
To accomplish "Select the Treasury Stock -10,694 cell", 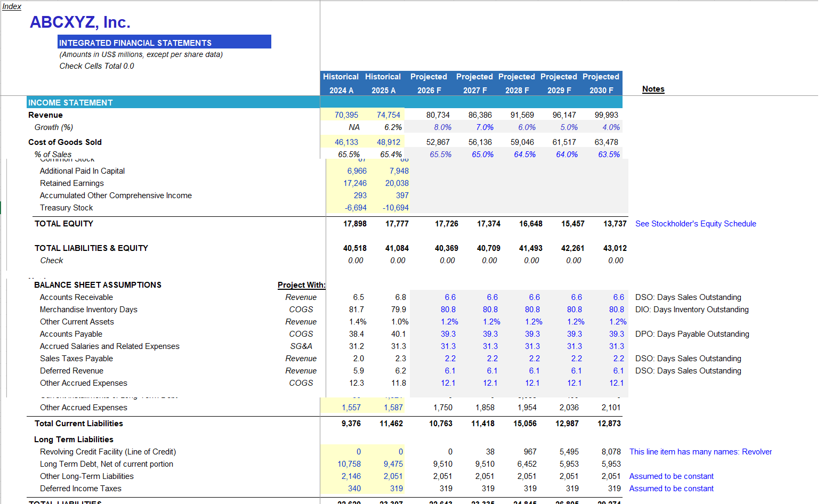I will pyautogui.click(x=395, y=207).
